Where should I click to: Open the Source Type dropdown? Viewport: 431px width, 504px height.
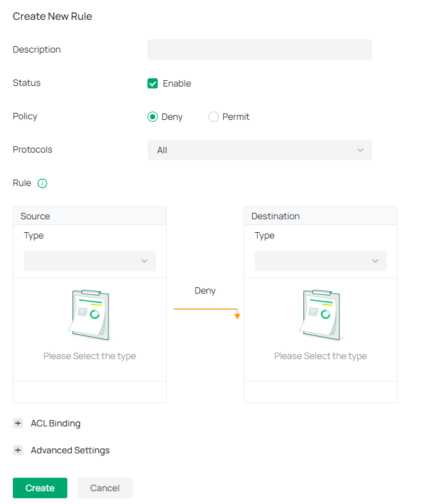(x=90, y=261)
